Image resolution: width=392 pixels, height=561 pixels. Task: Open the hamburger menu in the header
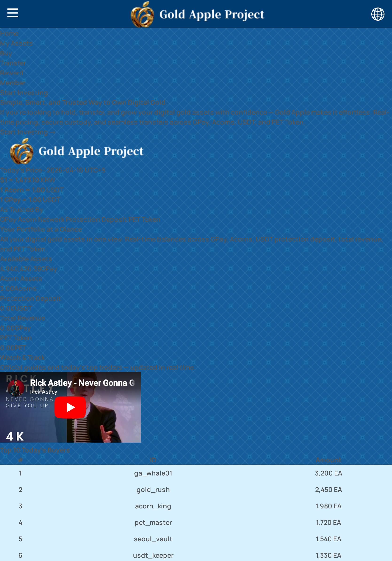[12, 13]
